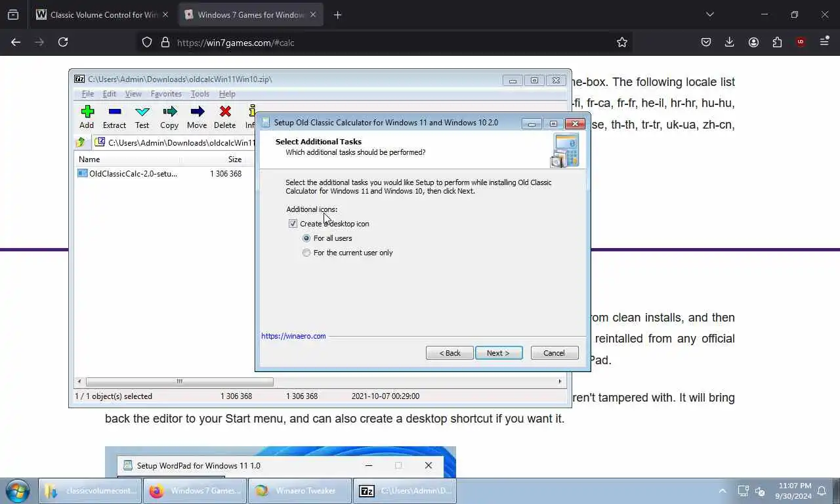Viewport: 840px width, 504px height.
Task: Click the Extract icon in 7-Zip
Action: click(114, 117)
